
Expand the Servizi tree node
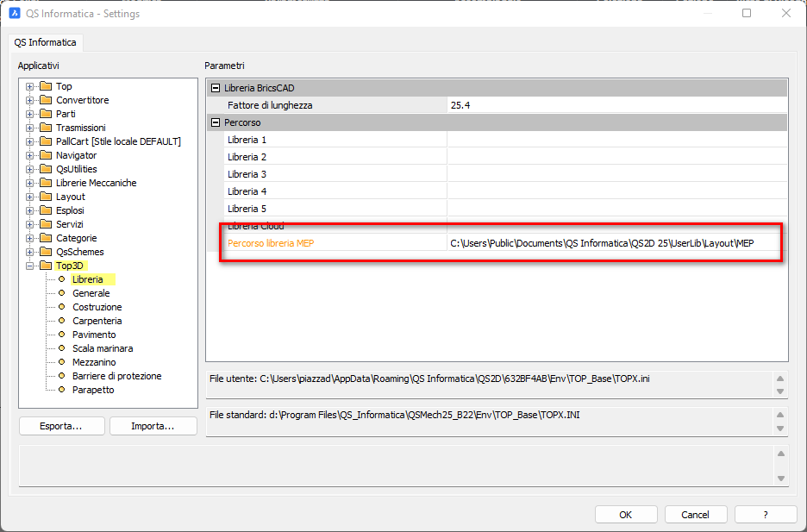pos(30,224)
